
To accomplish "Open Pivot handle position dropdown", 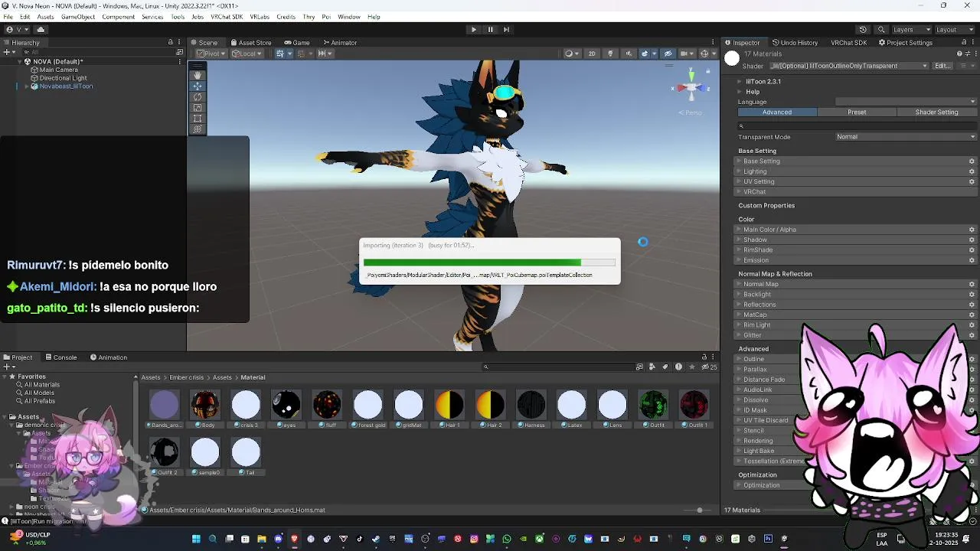I will pos(211,54).
